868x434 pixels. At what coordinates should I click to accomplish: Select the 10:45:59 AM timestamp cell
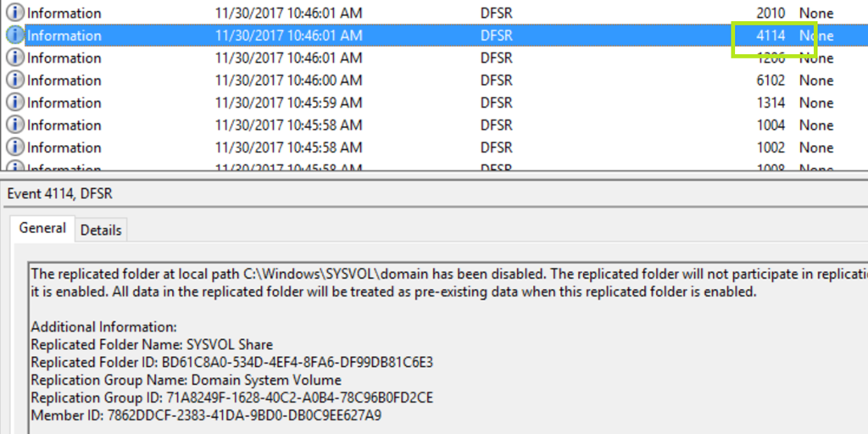point(288,103)
